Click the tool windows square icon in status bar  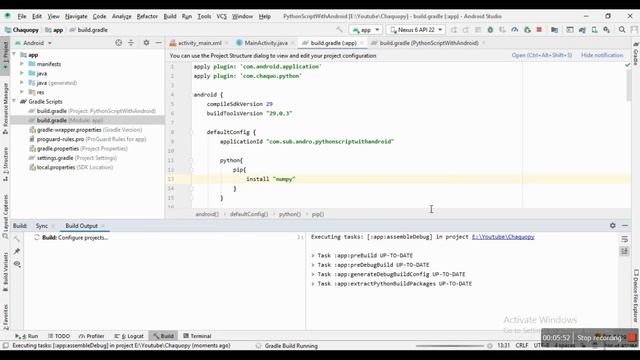[x=5, y=346]
